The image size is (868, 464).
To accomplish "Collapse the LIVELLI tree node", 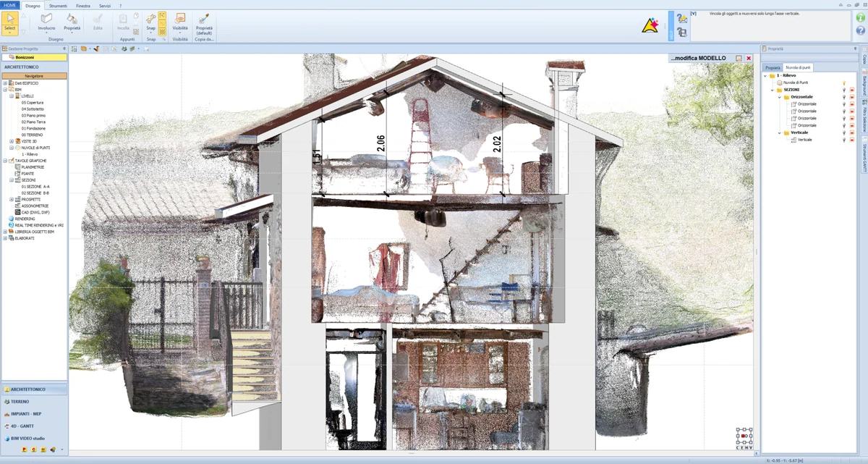I will (x=12, y=96).
